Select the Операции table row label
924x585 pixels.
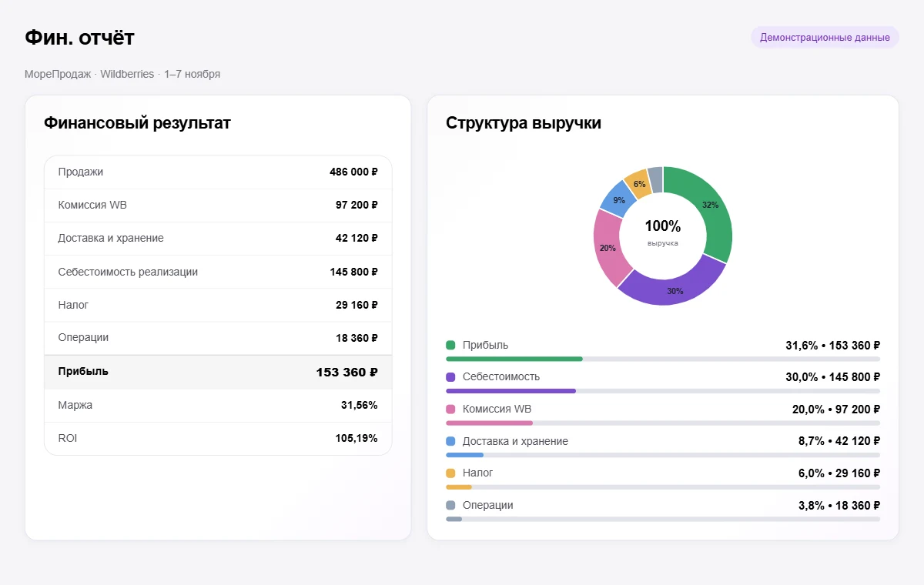tap(83, 337)
